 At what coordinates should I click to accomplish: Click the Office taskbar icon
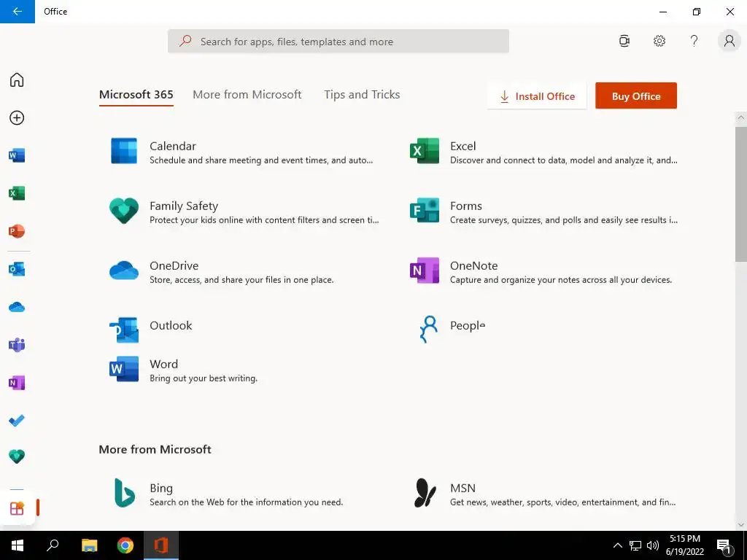161,545
